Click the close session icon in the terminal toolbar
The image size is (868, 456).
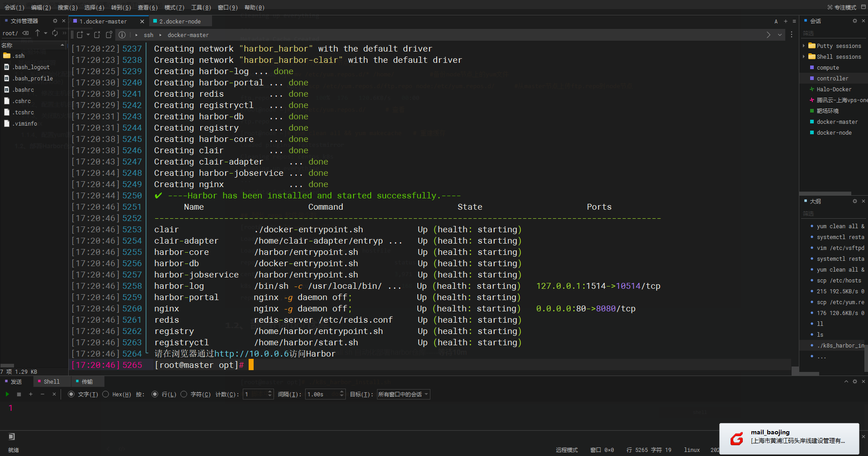click(x=97, y=35)
